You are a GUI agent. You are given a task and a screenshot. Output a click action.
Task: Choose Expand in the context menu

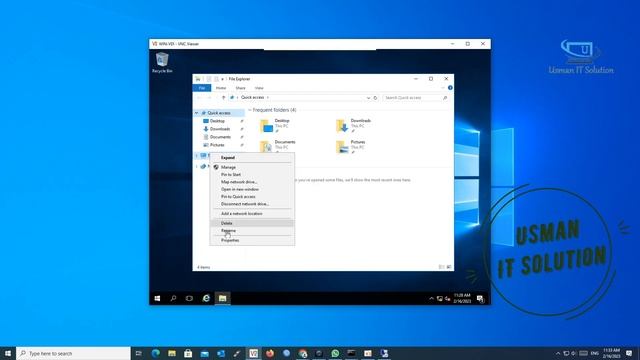point(252,158)
